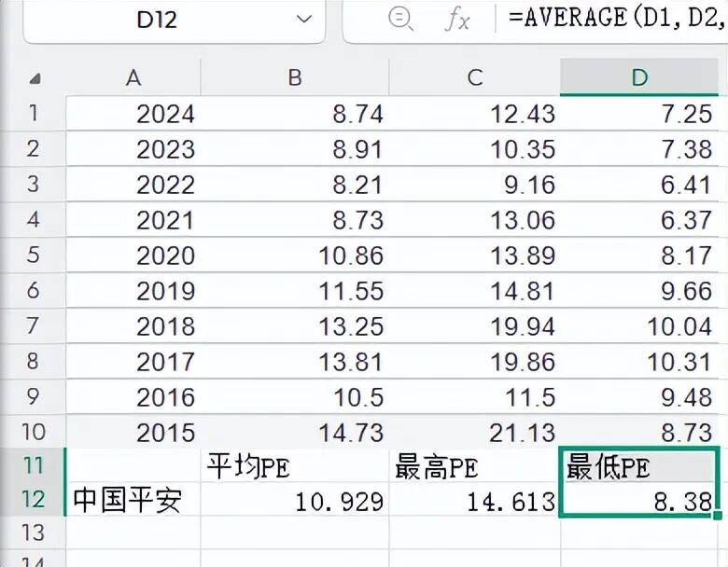Click the 平均PE label cell
Image resolution: width=728 pixels, height=567 pixels.
pos(295,465)
